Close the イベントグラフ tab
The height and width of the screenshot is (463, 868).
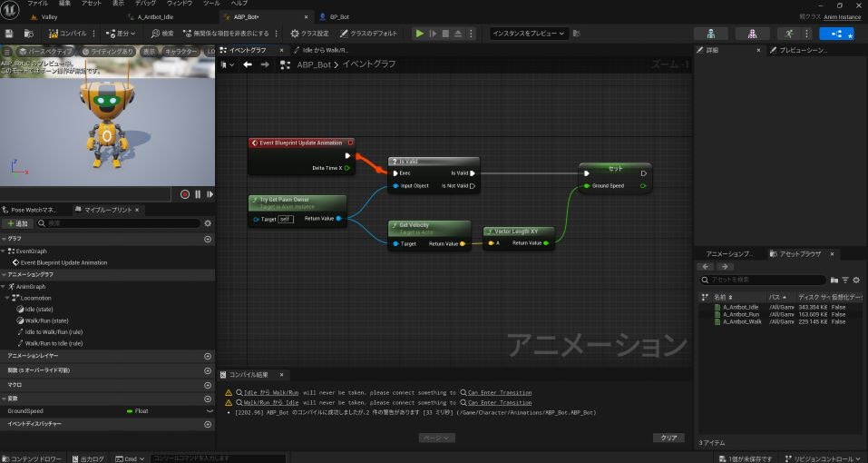(281, 50)
